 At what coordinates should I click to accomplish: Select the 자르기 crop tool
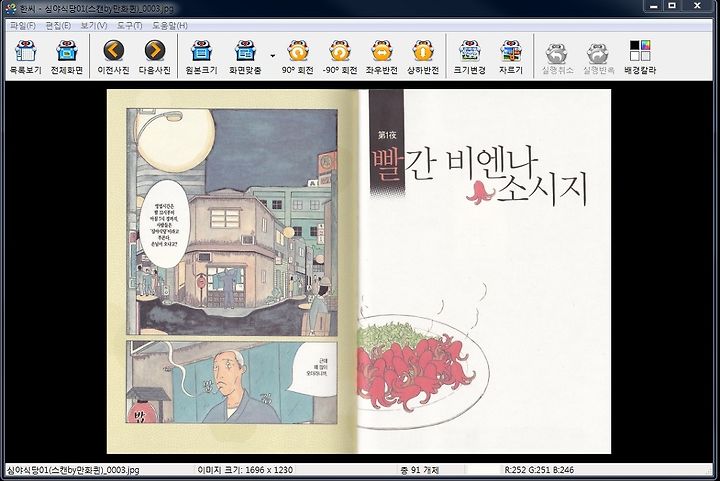(x=511, y=57)
